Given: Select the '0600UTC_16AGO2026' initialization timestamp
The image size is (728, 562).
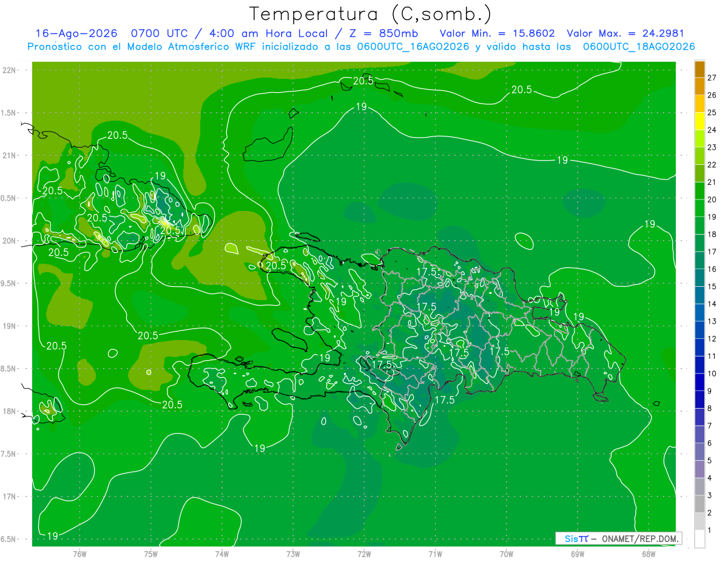Looking at the screenshot, I should pyautogui.click(x=413, y=47).
